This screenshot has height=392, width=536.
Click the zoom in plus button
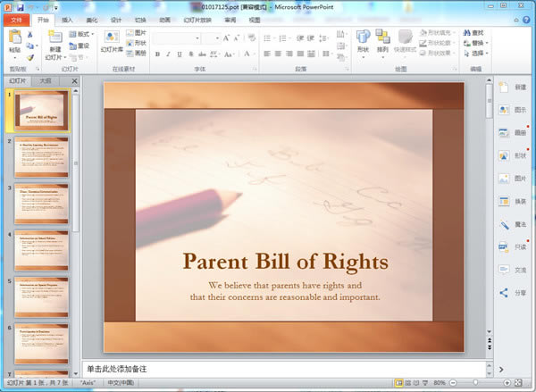coord(507,383)
